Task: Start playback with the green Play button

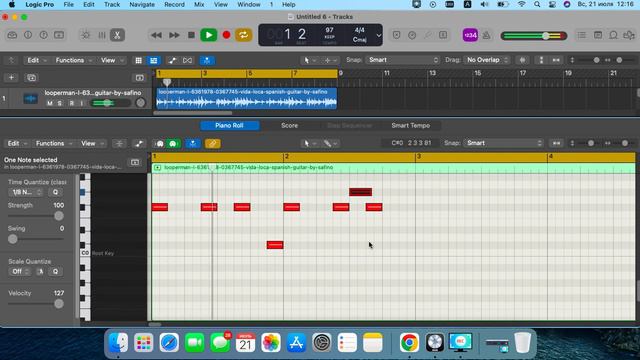Action: click(209, 35)
